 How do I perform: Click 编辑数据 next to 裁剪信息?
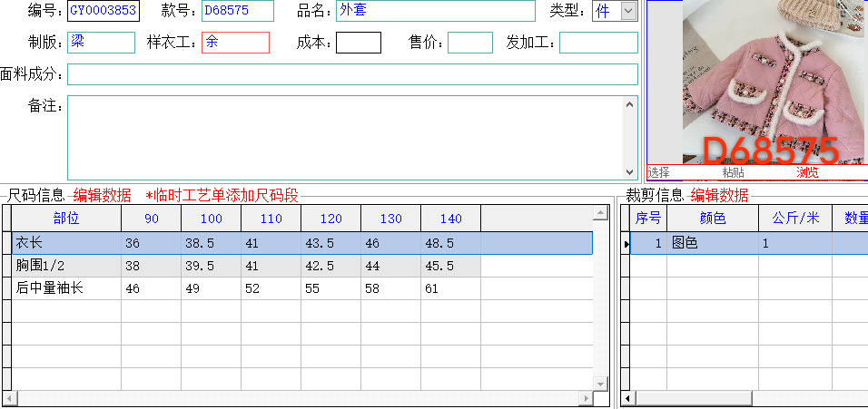(x=719, y=195)
